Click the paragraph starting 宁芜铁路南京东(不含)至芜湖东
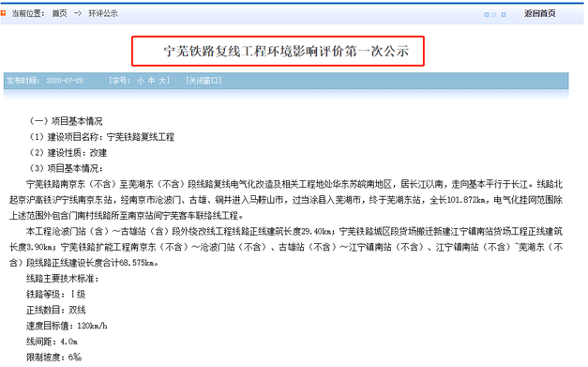Viewport: 588px width, 367px height. pos(286,200)
